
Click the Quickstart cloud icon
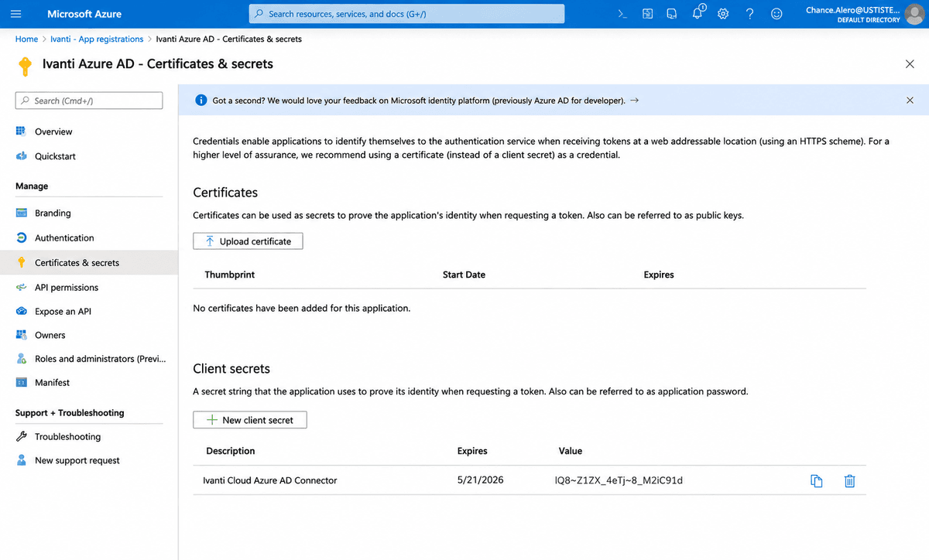coord(22,156)
